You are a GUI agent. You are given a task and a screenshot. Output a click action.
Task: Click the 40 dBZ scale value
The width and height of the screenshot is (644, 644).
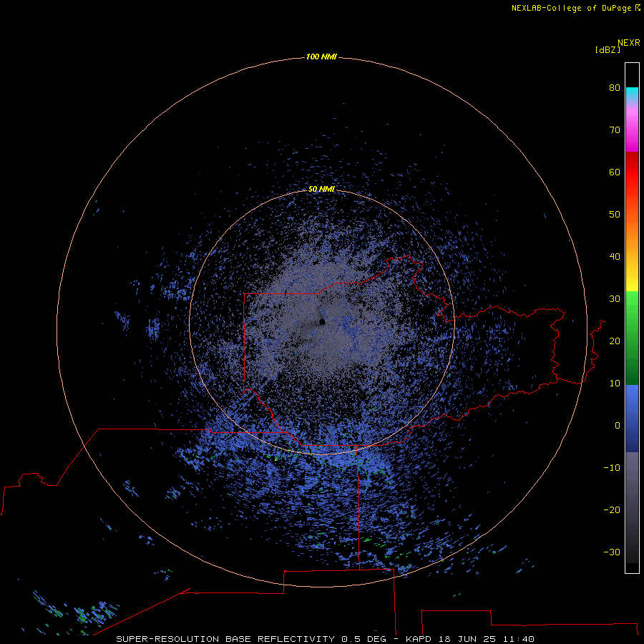[615, 257]
